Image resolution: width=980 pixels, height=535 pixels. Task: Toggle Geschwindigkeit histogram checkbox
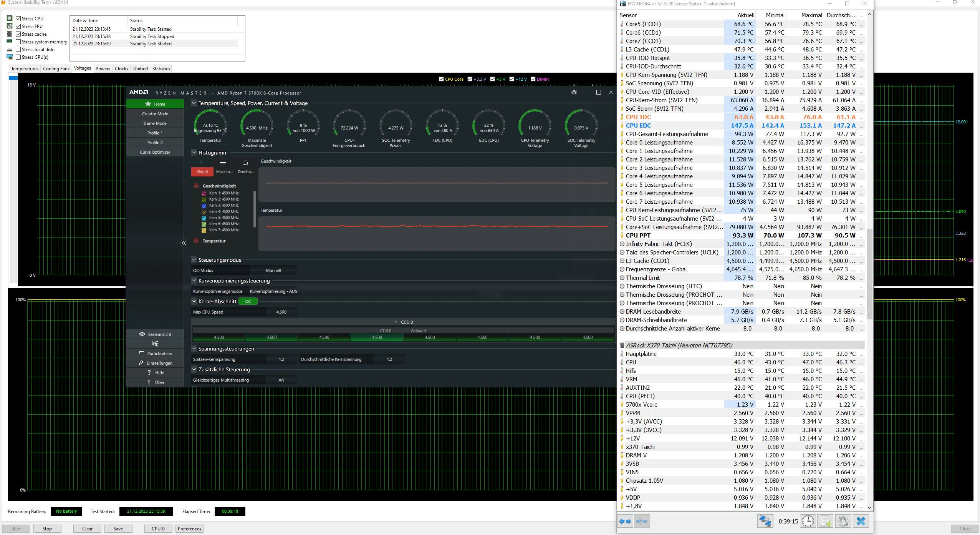196,186
